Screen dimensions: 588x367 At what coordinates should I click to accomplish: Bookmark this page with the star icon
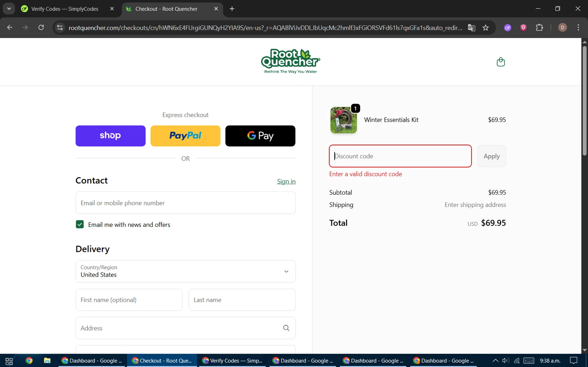click(486, 27)
